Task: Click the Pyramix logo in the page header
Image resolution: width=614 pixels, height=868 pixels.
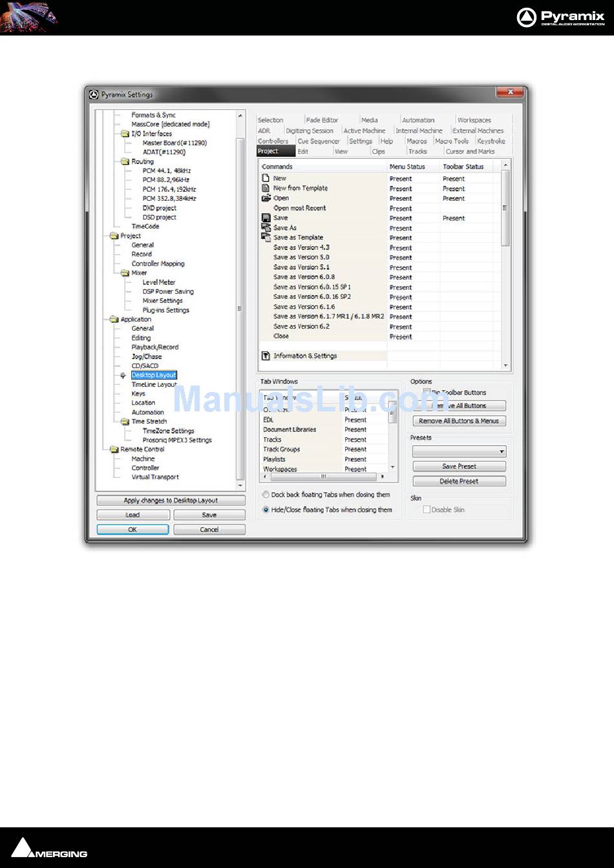Action: 560,17
